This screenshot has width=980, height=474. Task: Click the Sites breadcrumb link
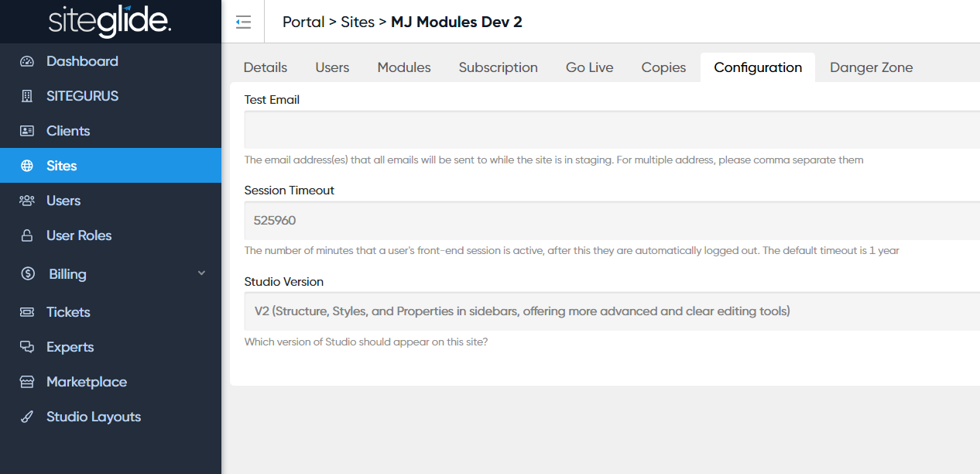click(x=358, y=22)
